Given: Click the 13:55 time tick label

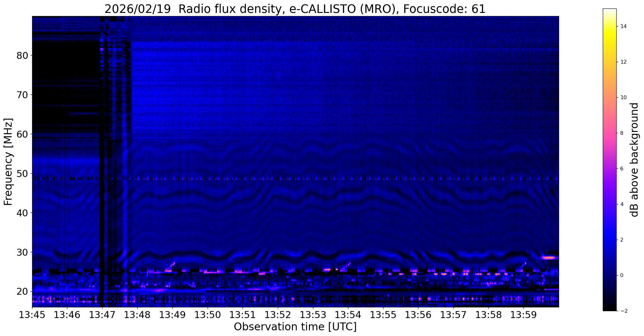Looking at the screenshot, I should click(x=383, y=315).
